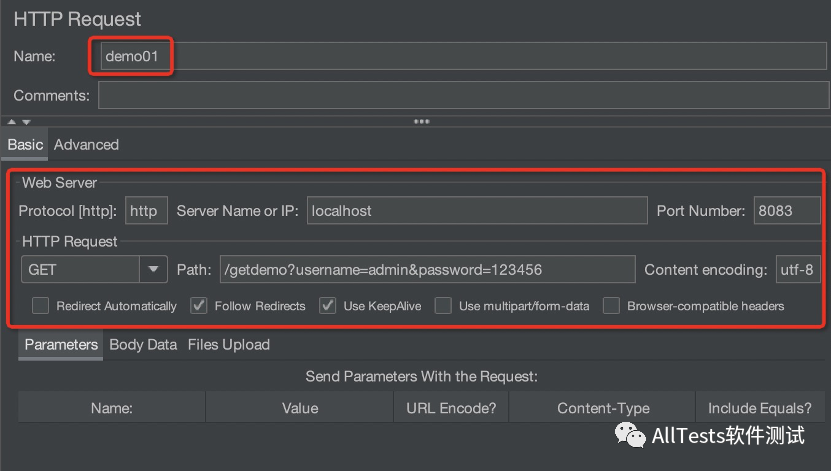Click the Content encoding utf-8 field
The height and width of the screenshot is (472, 832).
pos(798,269)
